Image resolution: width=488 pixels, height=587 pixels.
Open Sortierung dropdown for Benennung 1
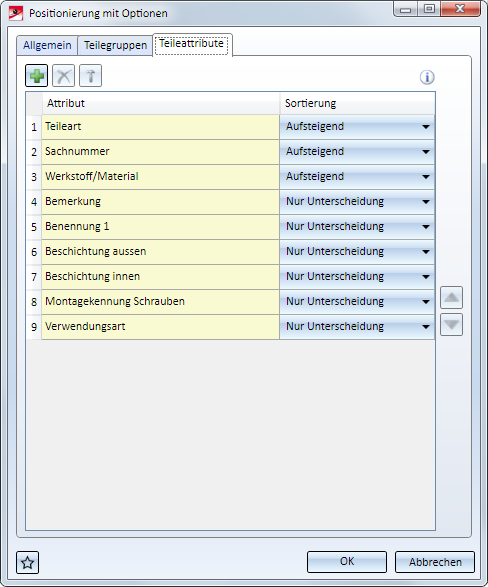coord(357,227)
